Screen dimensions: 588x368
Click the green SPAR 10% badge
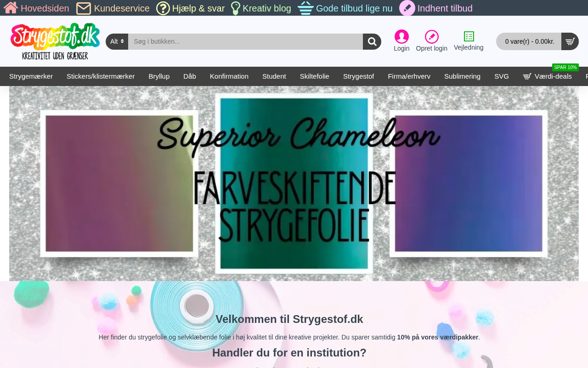(x=565, y=67)
